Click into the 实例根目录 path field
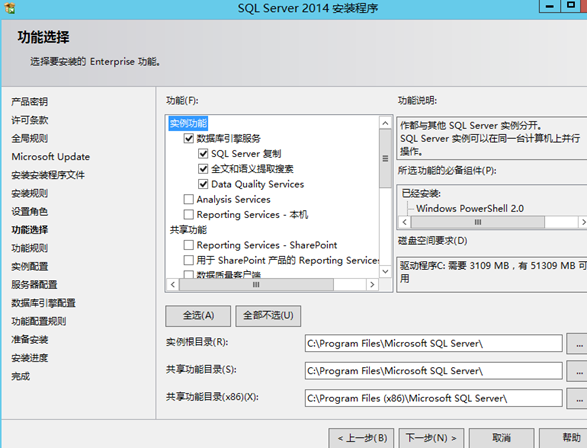 coord(434,343)
